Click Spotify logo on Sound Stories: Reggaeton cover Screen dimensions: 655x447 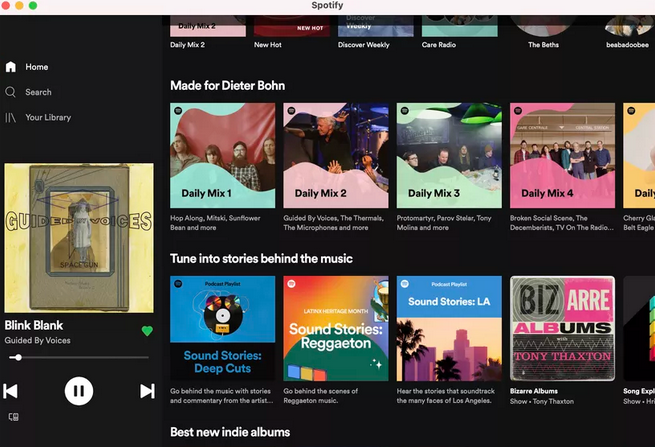[291, 284]
